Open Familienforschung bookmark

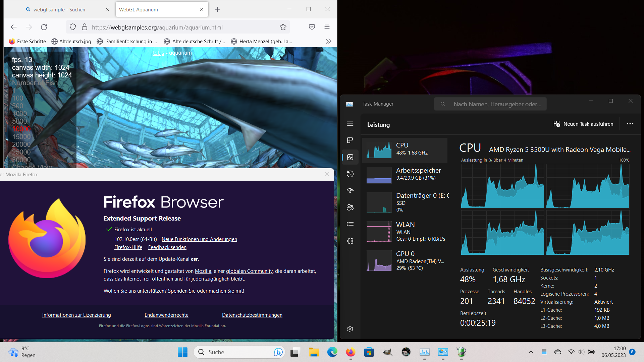(x=127, y=41)
